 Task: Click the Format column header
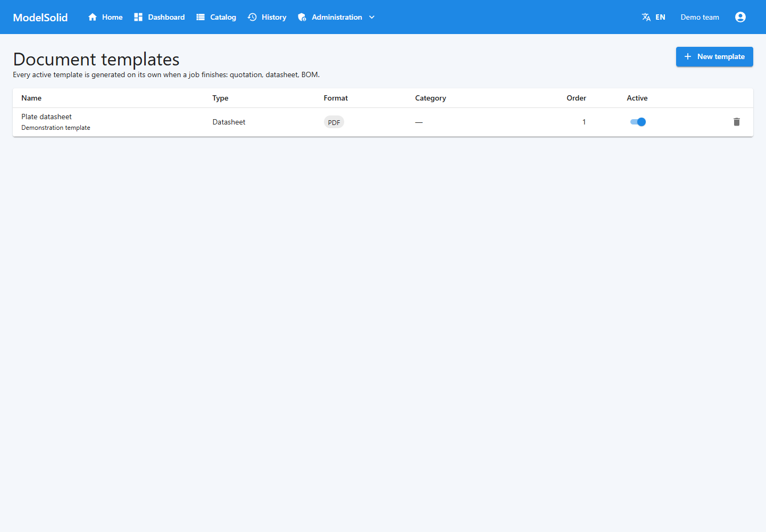pos(336,98)
